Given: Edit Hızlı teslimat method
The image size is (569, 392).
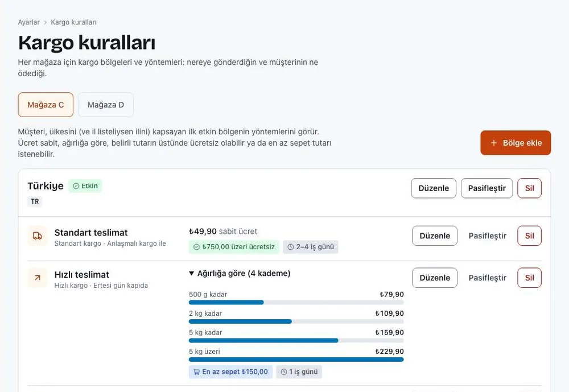Looking at the screenshot, I should pos(435,278).
